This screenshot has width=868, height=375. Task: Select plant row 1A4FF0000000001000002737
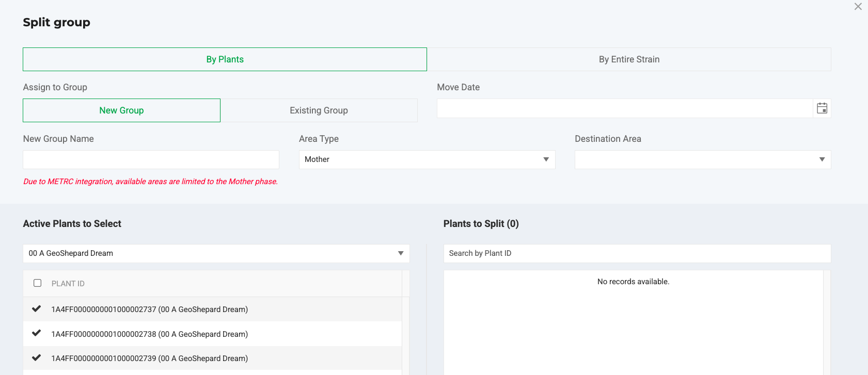[x=150, y=309]
